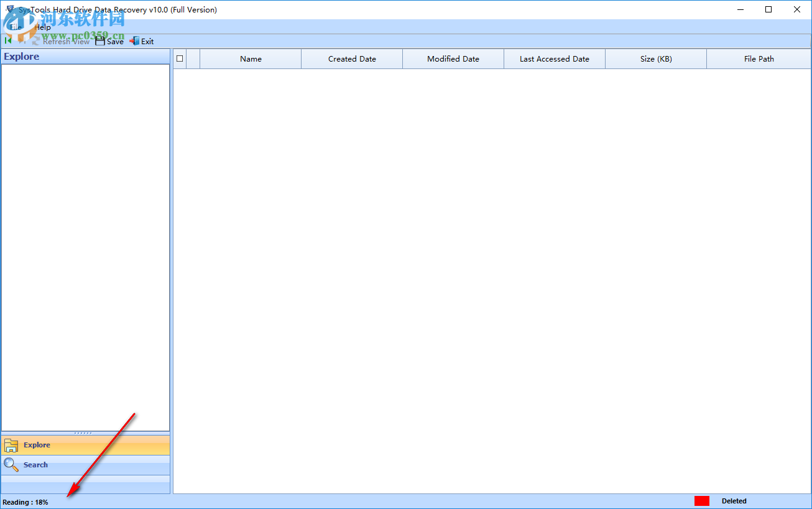Click the Search magnifier icon in sidebar

coord(11,465)
